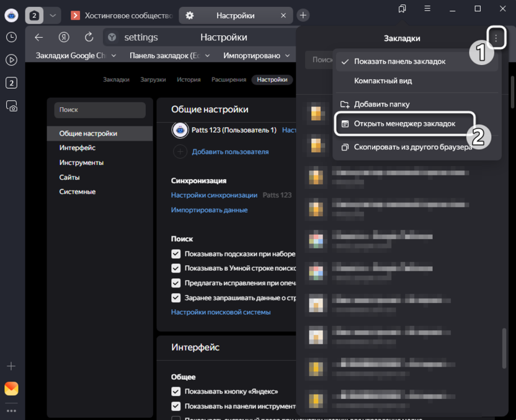516x420 pixels.
Task: Open Настройки поисковой системы link
Action: coord(221,312)
